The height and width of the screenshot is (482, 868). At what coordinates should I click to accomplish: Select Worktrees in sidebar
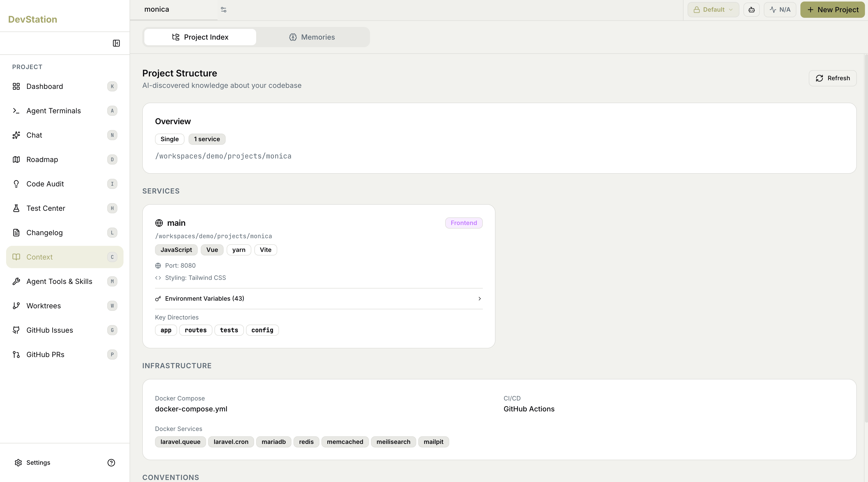[65, 306]
